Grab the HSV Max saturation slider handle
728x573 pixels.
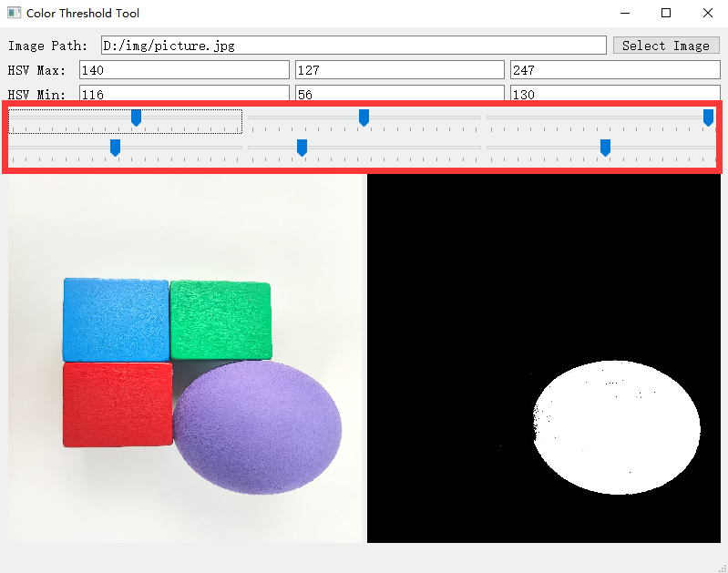[x=364, y=118]
